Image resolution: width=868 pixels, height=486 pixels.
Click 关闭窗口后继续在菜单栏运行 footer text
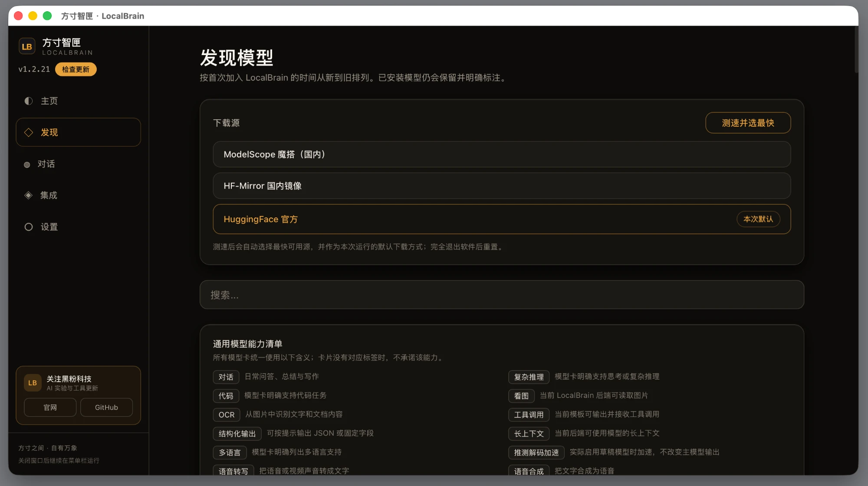tap(59, 460)
